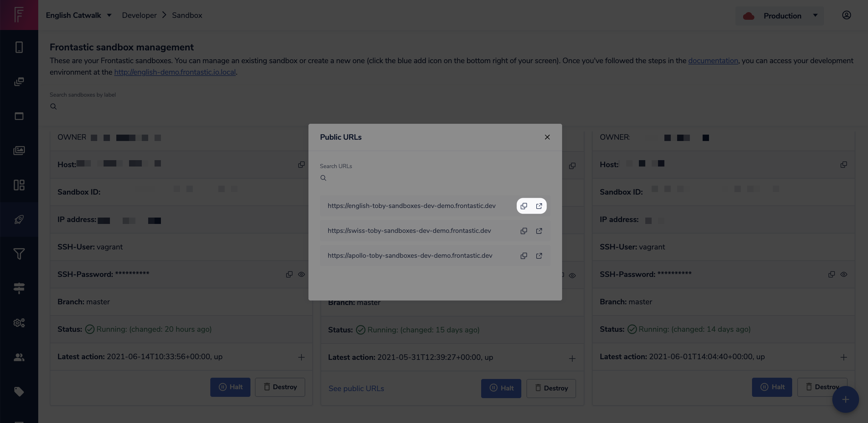This screenshot has height=423, width=868.
Task: Go to Developer breadcrumb
Action: coord(139,16)
